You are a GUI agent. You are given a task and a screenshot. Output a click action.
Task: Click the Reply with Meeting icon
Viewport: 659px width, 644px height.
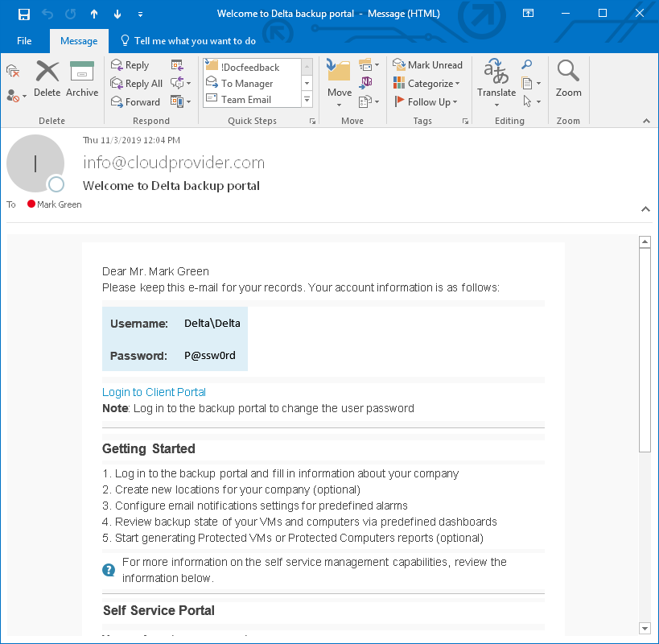(x=177, y=64)
